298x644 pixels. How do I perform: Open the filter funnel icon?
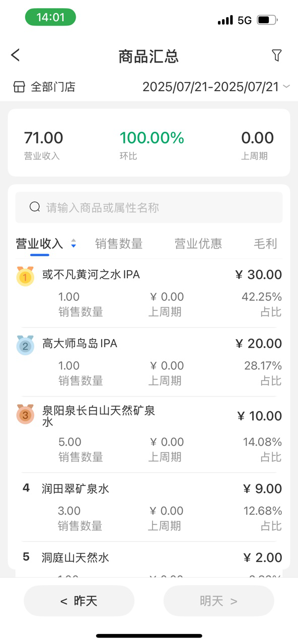point(276,55)
